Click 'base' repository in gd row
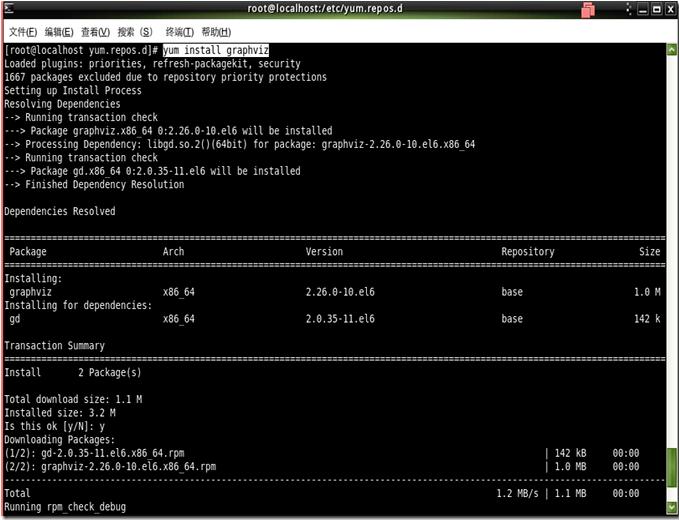This screenshot has height=520, width=679. (x=512, y=319)
